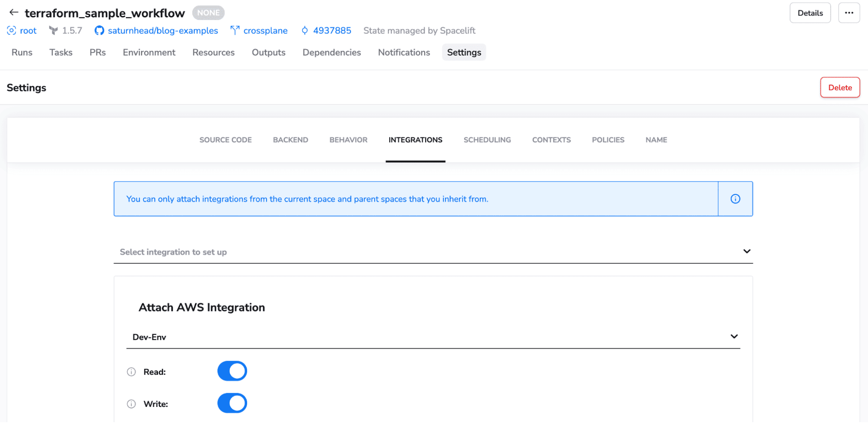Open the BEHAVIOR settings section
This screenshot has width=868, height=423.
(348, 140)
